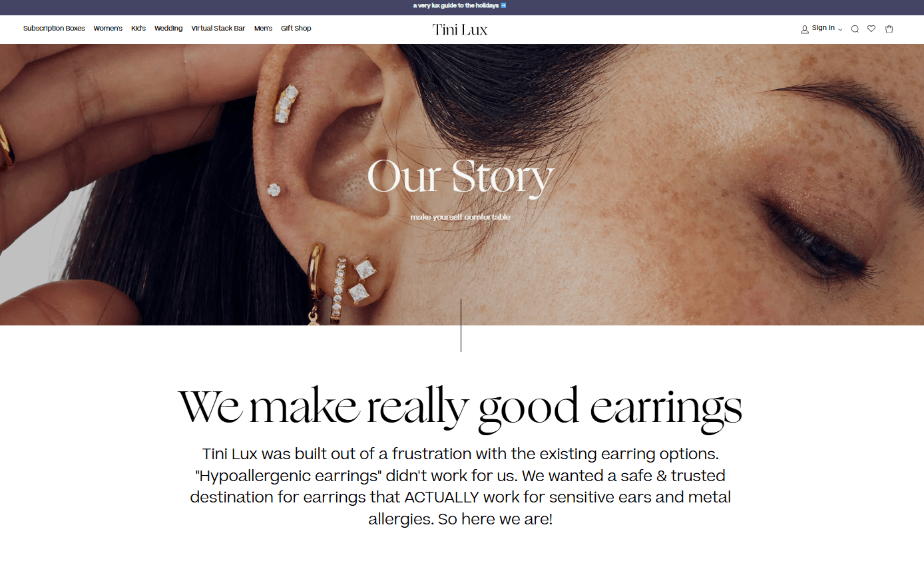
Task: Visit the Gift Shop link
Action: coord(296,29)
